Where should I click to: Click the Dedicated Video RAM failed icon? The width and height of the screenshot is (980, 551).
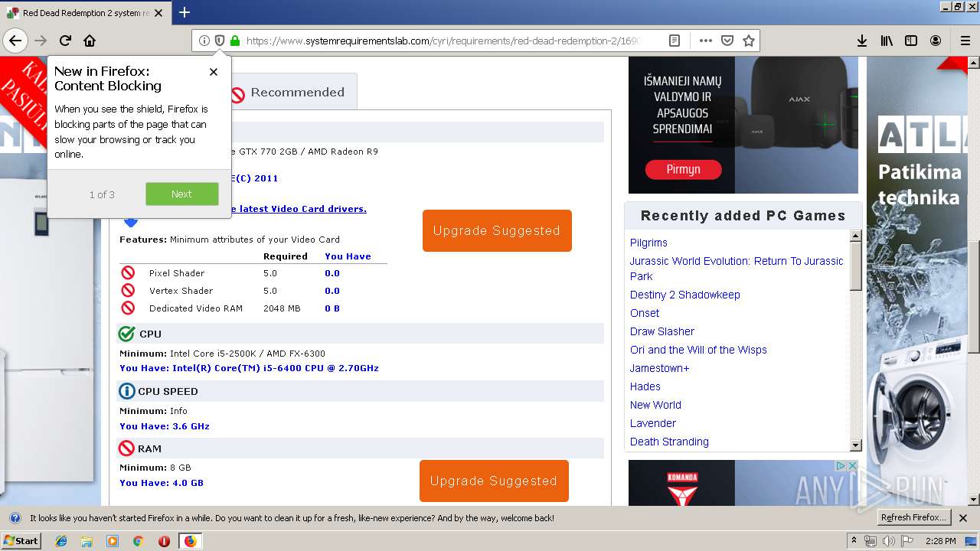[128, 308]
